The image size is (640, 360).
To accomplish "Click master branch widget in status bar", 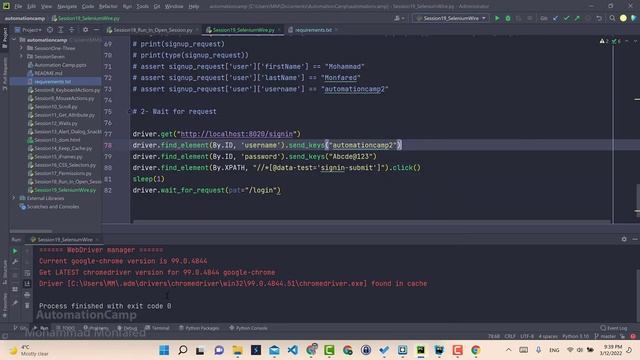I will click(605, 336).
